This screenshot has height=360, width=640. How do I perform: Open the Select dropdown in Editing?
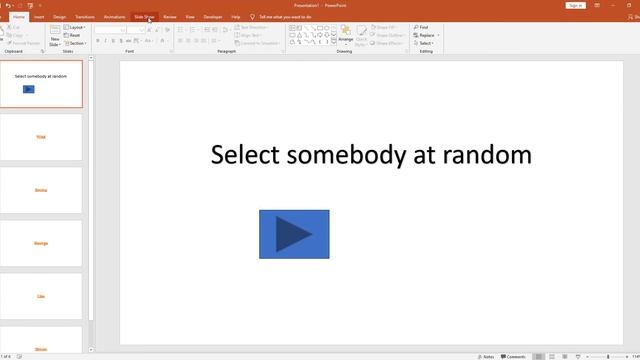point(424,43)
